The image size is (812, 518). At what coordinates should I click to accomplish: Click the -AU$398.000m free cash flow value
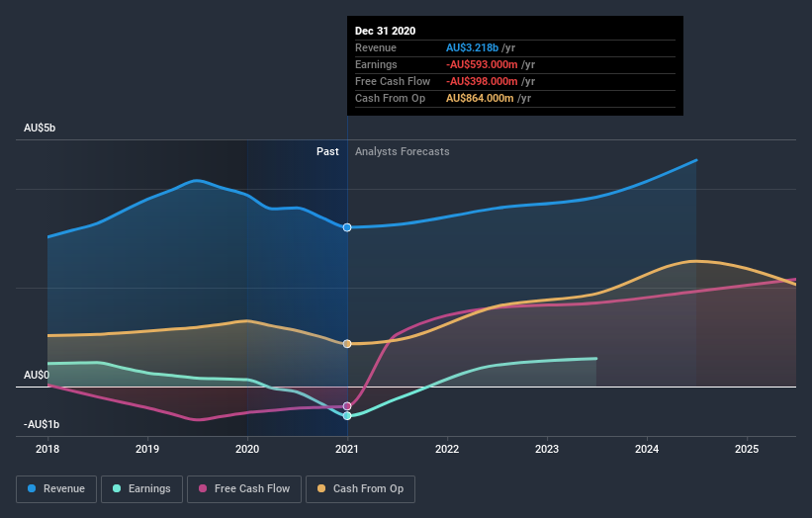pos(482,81)
